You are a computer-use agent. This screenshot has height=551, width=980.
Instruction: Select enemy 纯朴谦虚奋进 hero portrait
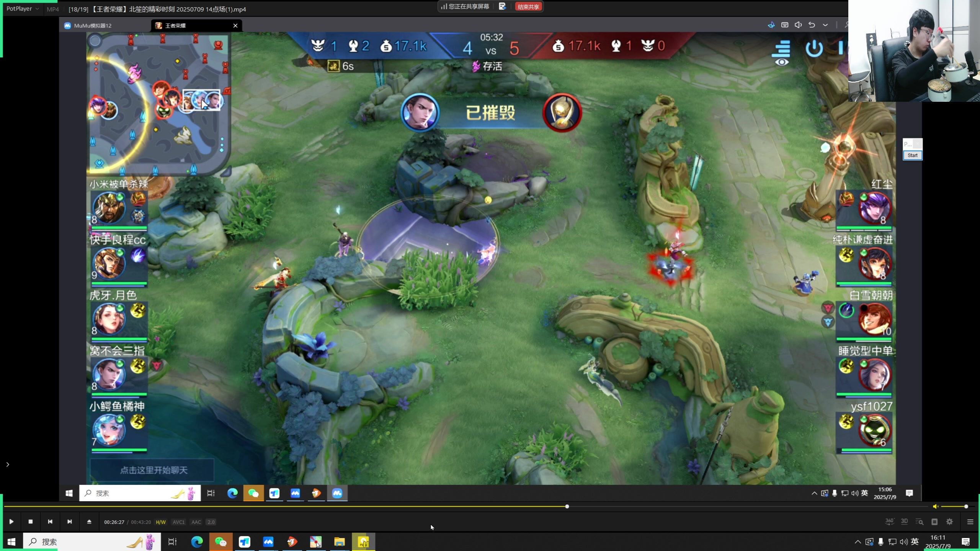[875, 263]
